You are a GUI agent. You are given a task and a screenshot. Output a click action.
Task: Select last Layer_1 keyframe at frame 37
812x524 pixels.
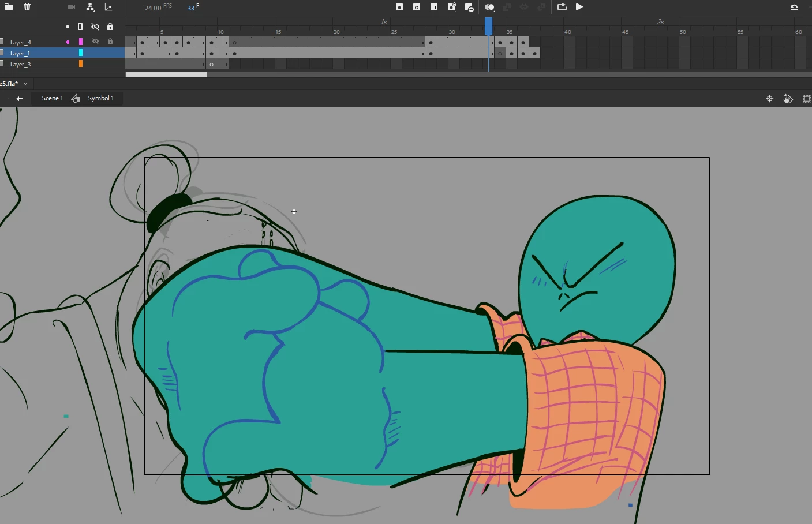click(x=535, y=53)
